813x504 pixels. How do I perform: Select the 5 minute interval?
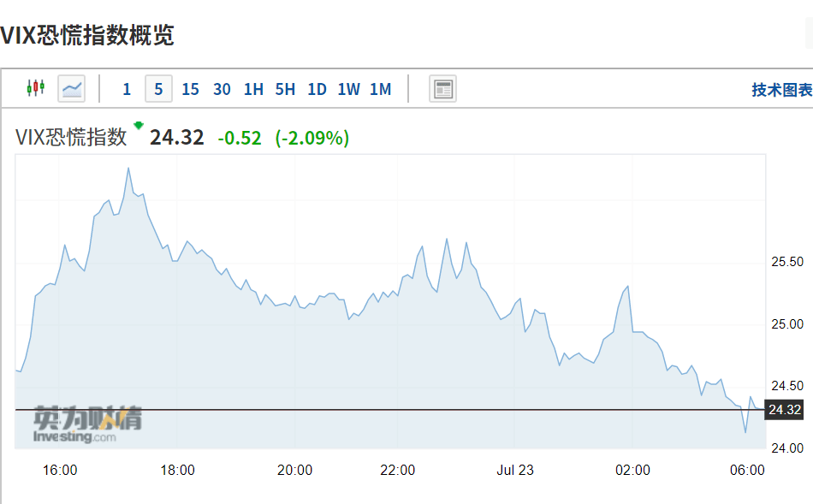(x=158, y=89)
